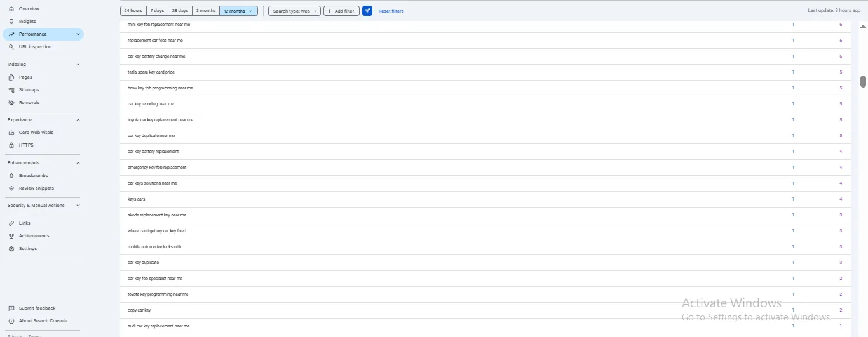Click the Achievements trophy icon
The height and width of the screenshot is (337, 868).
point(11,236)
